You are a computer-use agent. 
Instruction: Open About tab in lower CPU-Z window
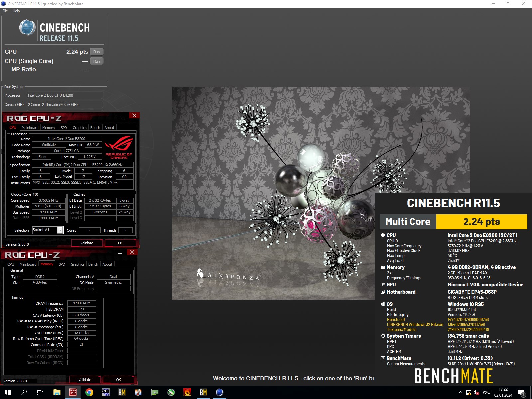click(107, 264)
